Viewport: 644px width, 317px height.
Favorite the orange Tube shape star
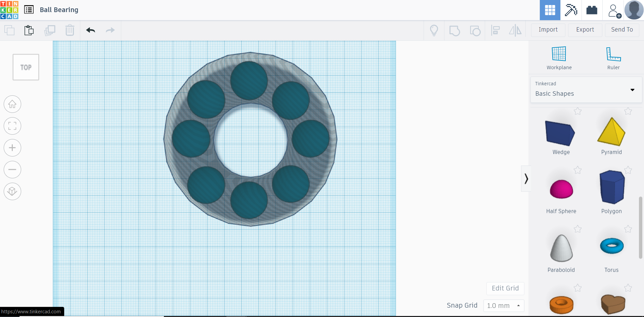(x=577, y=288)
